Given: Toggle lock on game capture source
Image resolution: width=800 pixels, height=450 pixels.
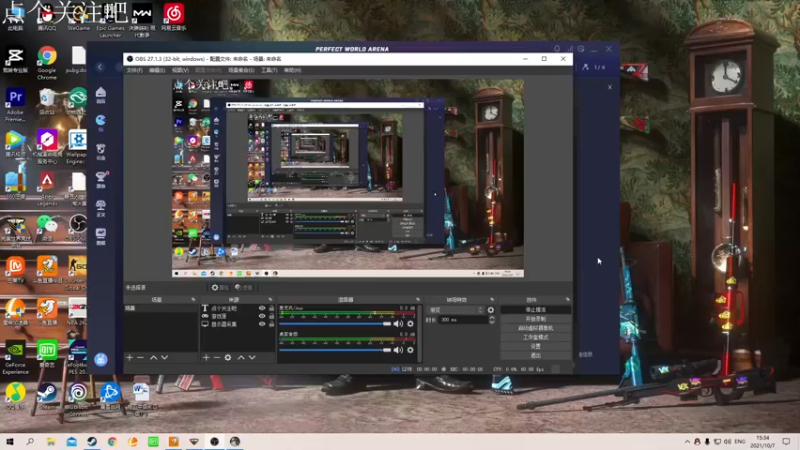Looking at the screenshot, I should pyautogui.click(x=271, y=316).
